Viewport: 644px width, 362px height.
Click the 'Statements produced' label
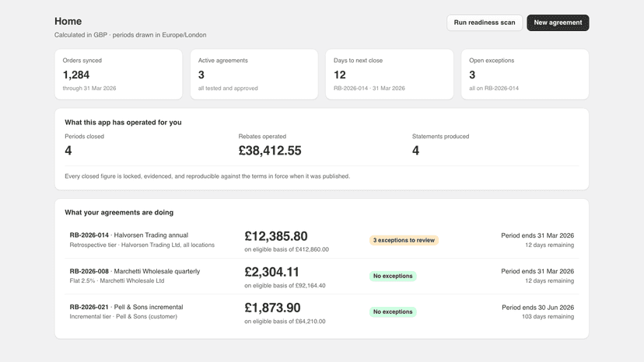coord(441,136)
